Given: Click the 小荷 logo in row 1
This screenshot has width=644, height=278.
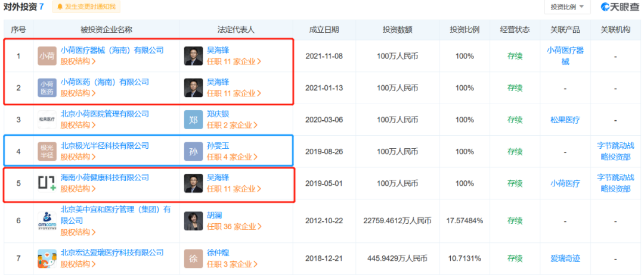Looking at the screenshot, I should [x=47, y=56].
